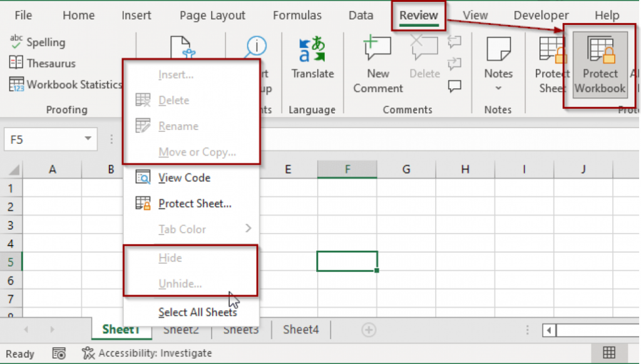The width and height of the screenshot is (641, 364).
Task: Open the Insert tab
Action: pyautogui.click(x=136, y=15)
